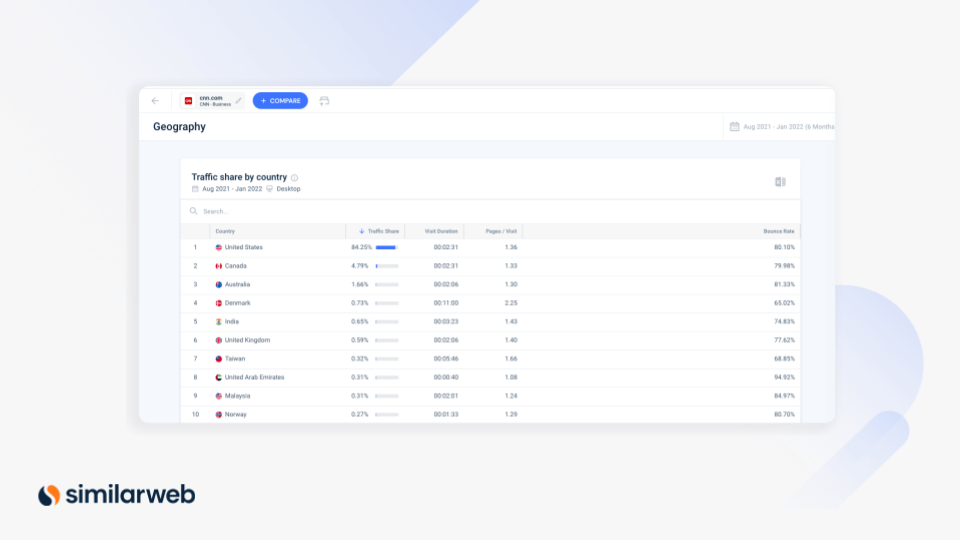Export the table with the Excel icon

click(780, 182)
